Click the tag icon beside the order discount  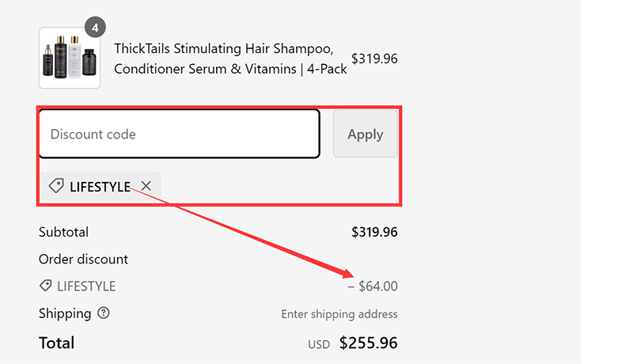click(x=46, y=286)
